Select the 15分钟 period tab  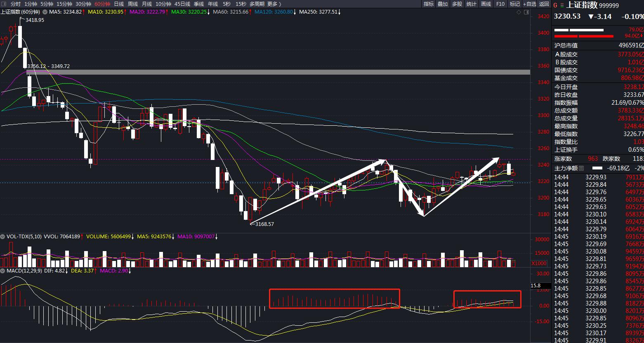[x=64, y=4]
